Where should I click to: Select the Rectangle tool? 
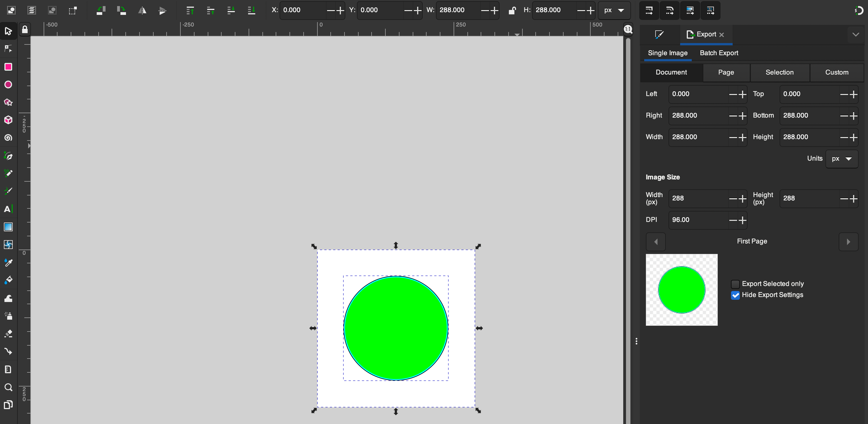(8, 67)
